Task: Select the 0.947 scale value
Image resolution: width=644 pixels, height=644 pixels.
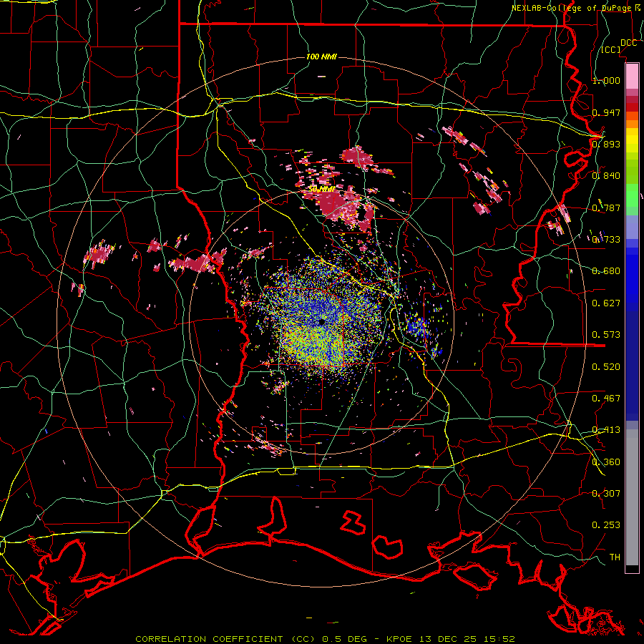Action: pos(606,112)
